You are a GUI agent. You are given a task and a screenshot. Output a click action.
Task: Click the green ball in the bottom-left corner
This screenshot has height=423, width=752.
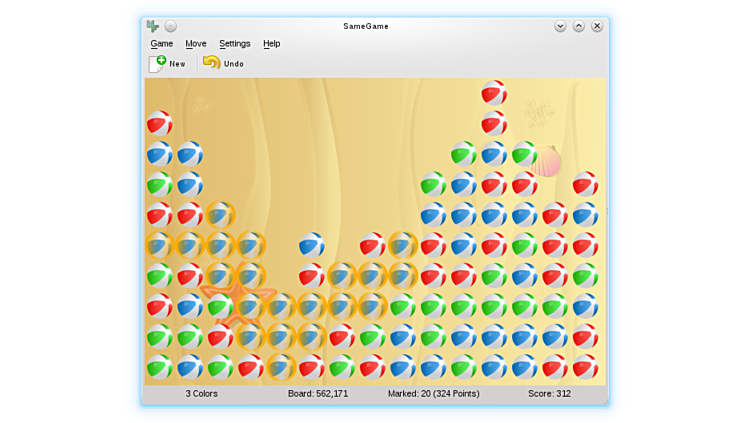(x=160, y=367)
